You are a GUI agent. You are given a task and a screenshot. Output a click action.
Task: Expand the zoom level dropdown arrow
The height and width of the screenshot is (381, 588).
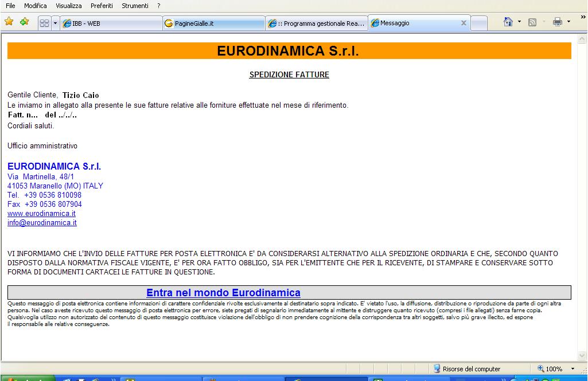(573, 368)
